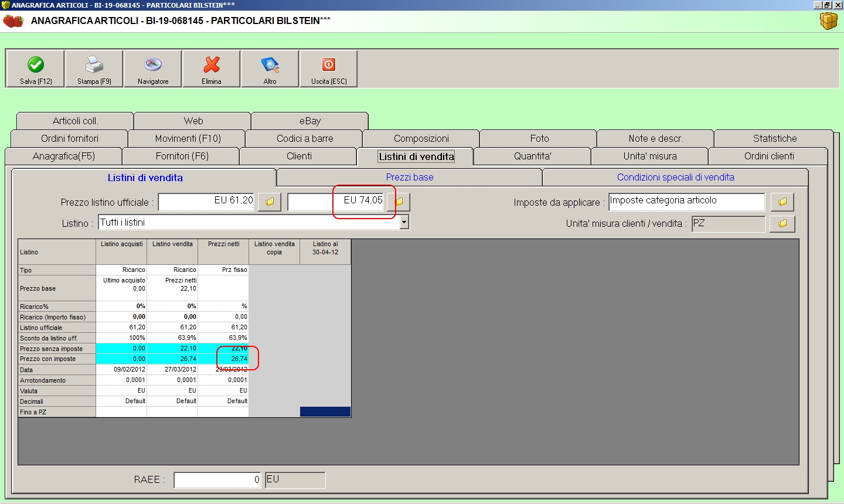Click folder icon beside EU 74,05 price
The height and width of the screenshot is (504, 844).
399,202
